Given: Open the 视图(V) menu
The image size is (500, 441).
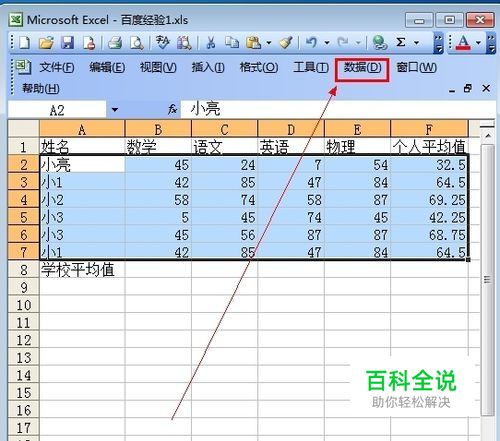Looking at the screenshot, I should tap(158, 68).
